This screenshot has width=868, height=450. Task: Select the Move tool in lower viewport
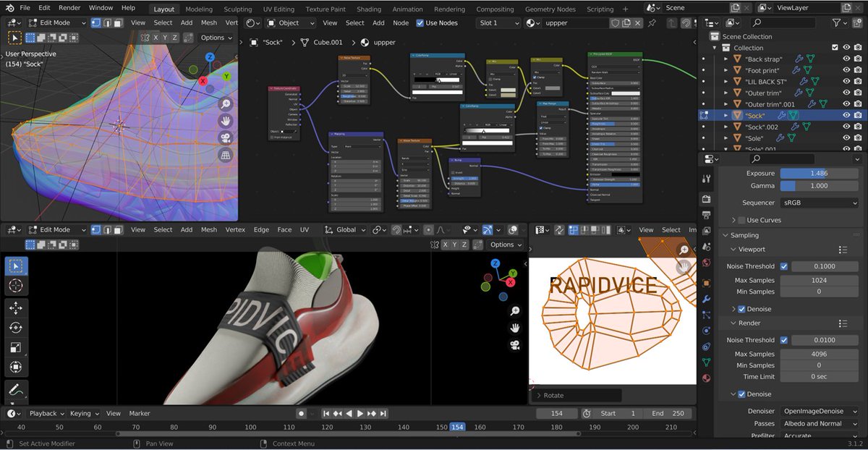pyautogui.click(x=16, y=308)
